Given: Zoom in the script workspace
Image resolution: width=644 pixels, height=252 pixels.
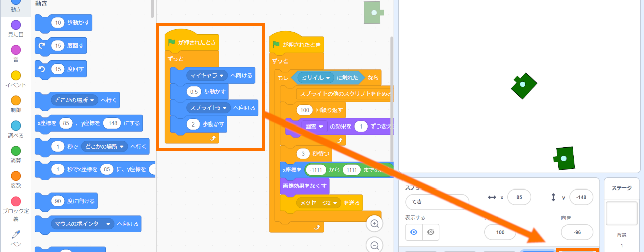Looking at the screenshot, I should pyautogui.click(x=374, y=223).
